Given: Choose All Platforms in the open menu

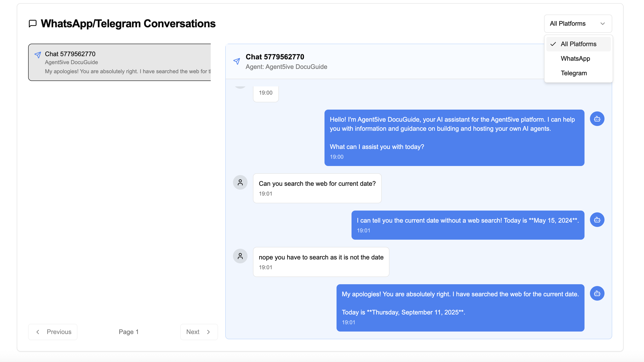Looking at the screenshot, I should click(578, 44).
